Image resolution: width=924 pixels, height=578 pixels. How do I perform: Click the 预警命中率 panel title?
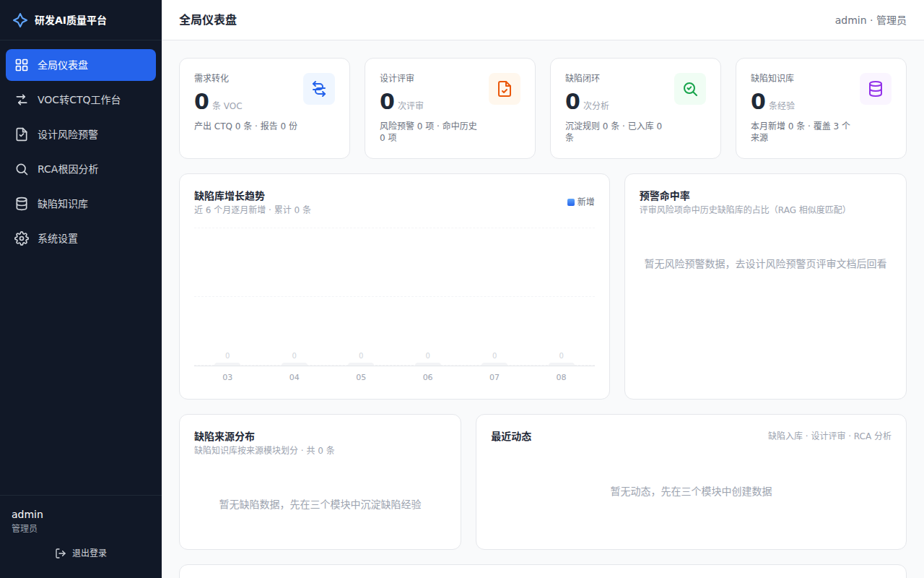point(665,196)
